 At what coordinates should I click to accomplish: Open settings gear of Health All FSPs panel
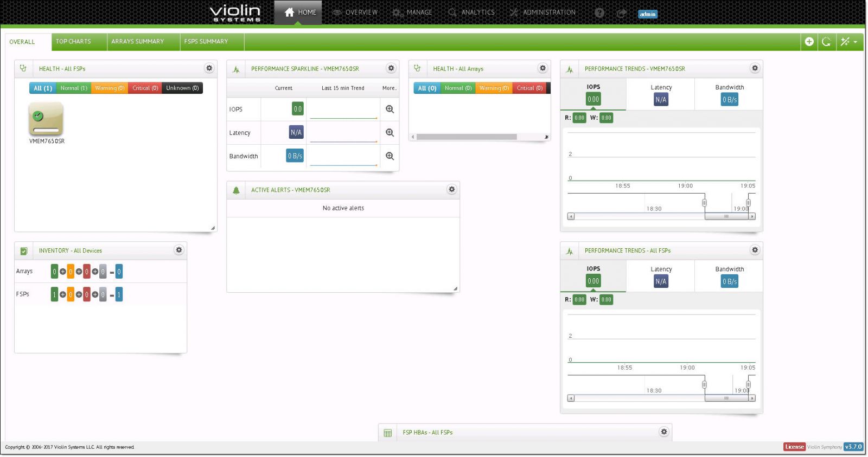(209, 68)
